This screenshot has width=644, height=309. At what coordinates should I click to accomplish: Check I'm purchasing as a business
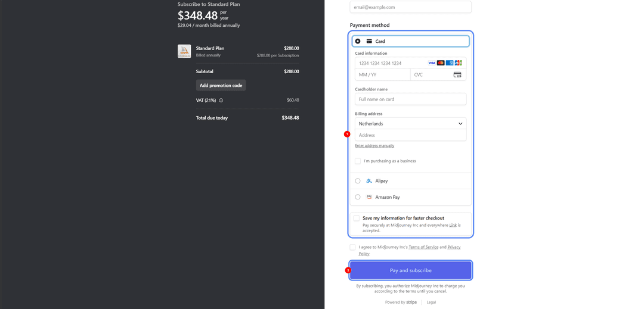(358, 161)
